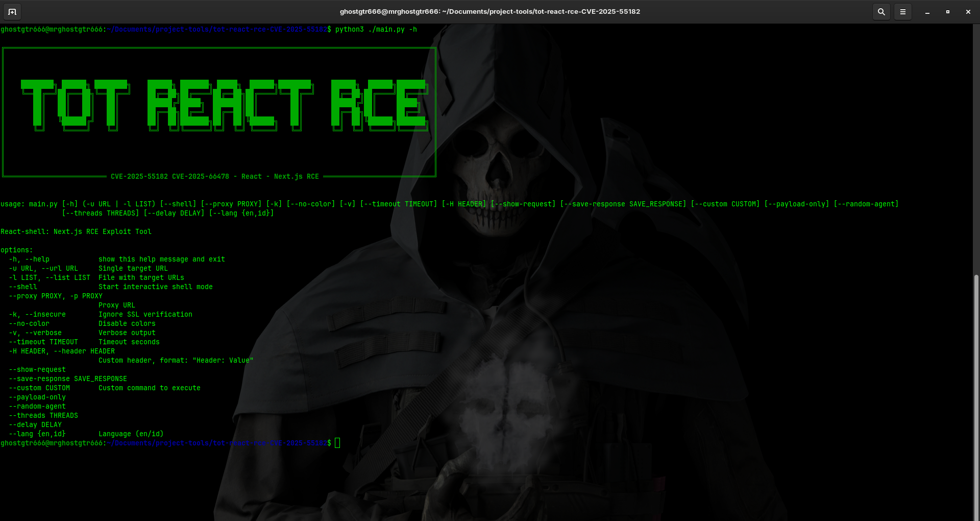This screenshot has width=980, height=521.
Task: Click '--payload-only' in the options list
Action: 37,397
